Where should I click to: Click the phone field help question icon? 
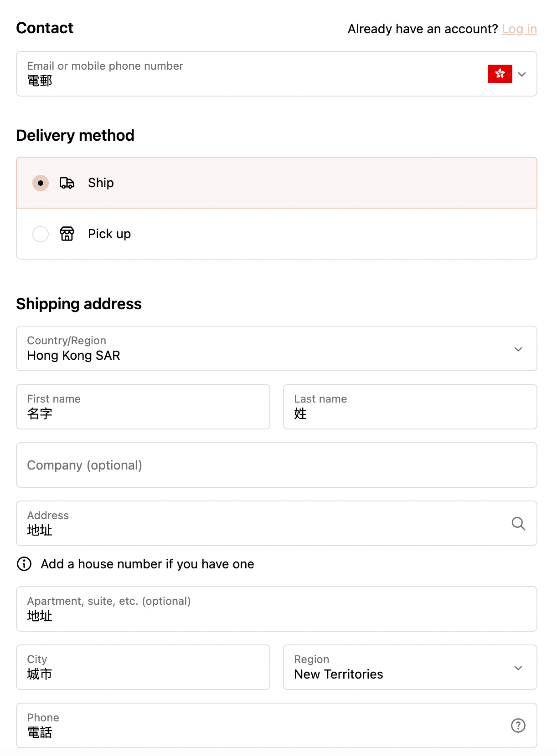pos(518,725)
